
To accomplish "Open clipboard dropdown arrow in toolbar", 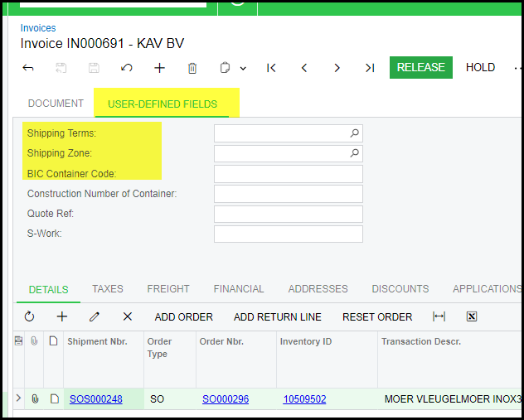I will (x=243, y=68).
